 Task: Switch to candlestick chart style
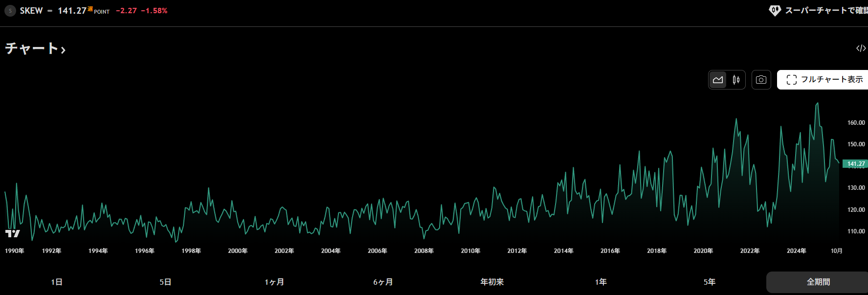(736, 80)
